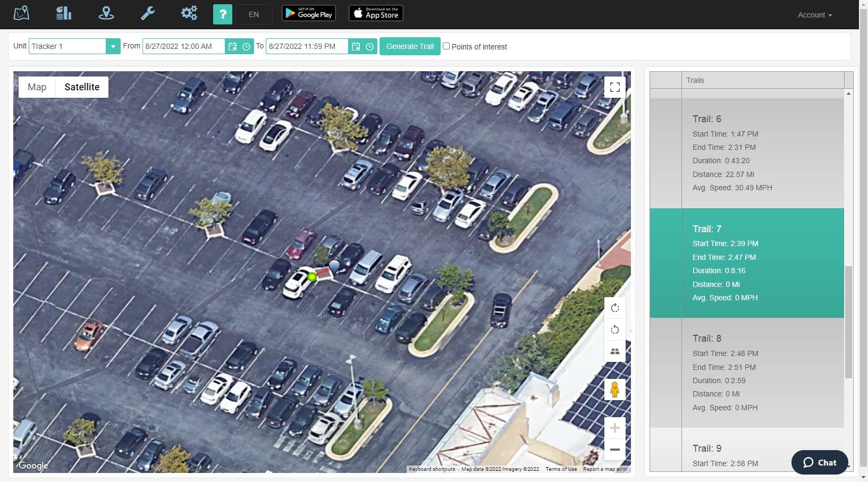Open the Unit dropdown arrow
Viewport: 868px width, 482px height.
coord(113,46)
